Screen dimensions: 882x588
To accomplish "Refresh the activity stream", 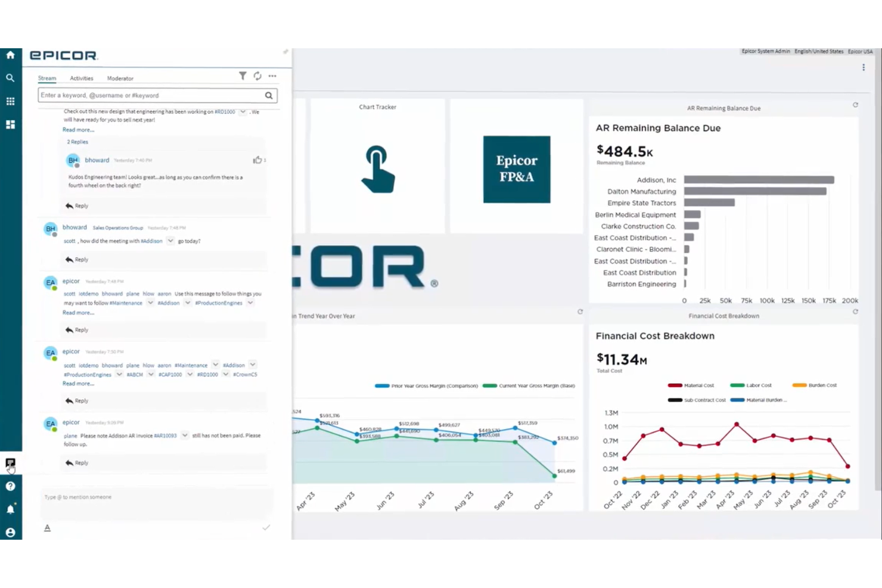I will point(257,76).
